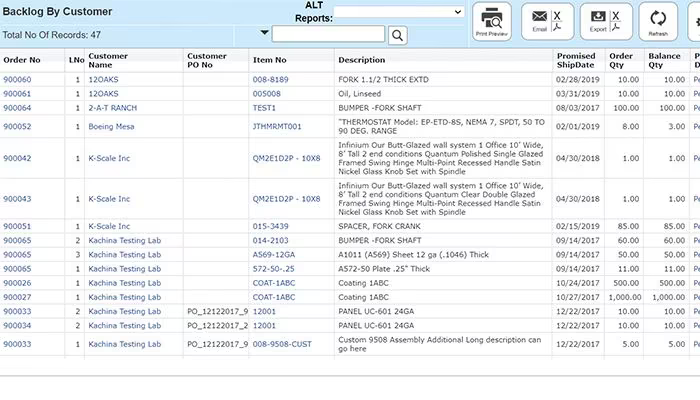Open item QM2E1D2P - 10X8 on order 900042
The image size is (700, 400).
pyautogui.click(x=287, y=158)
